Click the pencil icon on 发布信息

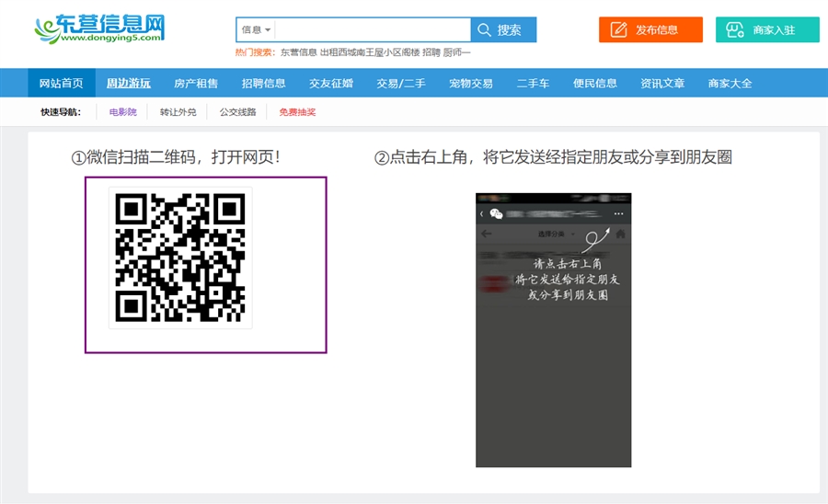tap(619, 29)
